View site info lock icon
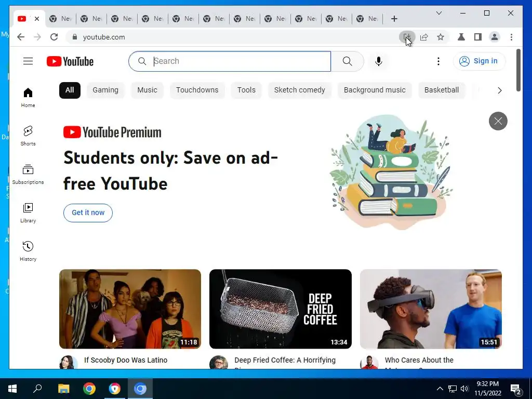The width and height of the screenshot is (532, 399). coord(75,37)
